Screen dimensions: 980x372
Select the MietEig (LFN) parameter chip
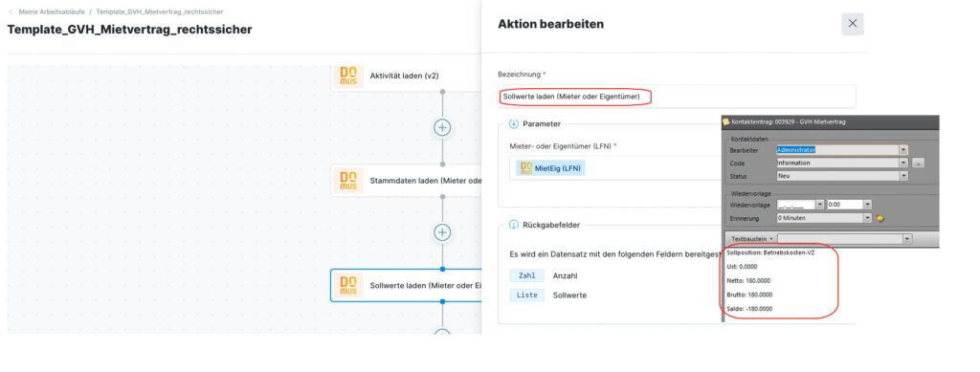click(x=550, y=168)
